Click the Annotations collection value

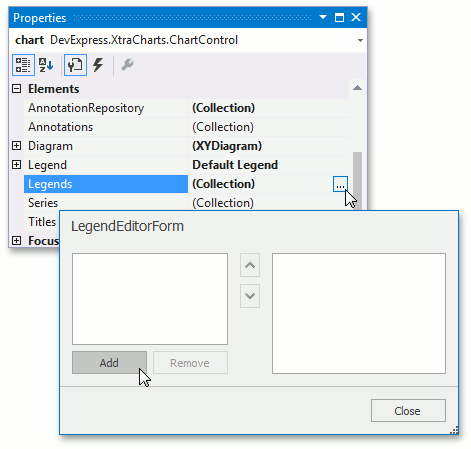click(x=223, y=127)
